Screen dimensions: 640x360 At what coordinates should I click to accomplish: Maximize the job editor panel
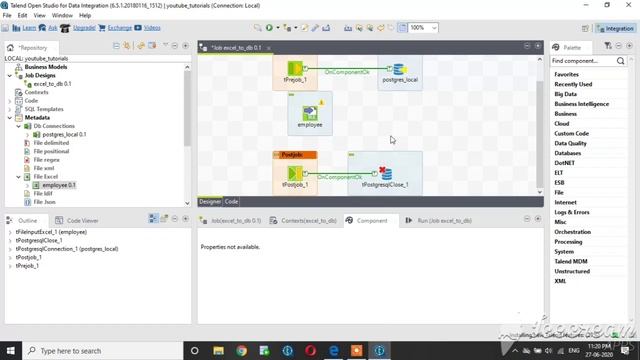point(538,46)
